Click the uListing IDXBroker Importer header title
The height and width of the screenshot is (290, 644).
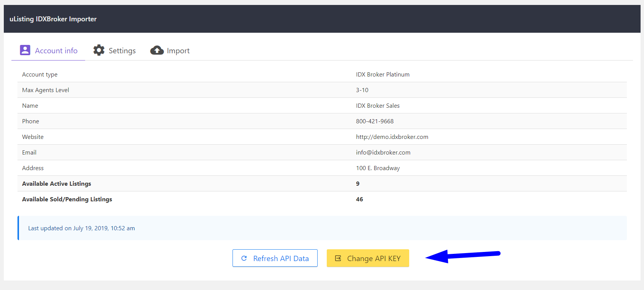(53, 19)
